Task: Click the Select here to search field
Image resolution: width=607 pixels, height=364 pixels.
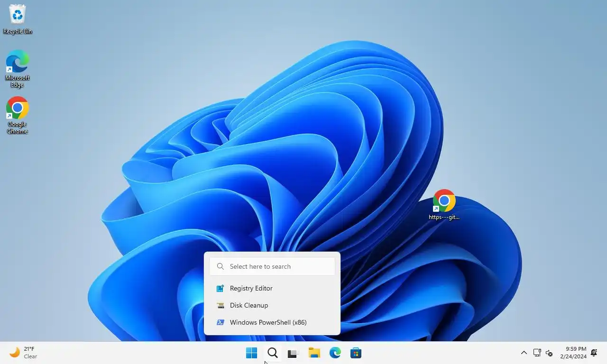Action: (272, 266)
